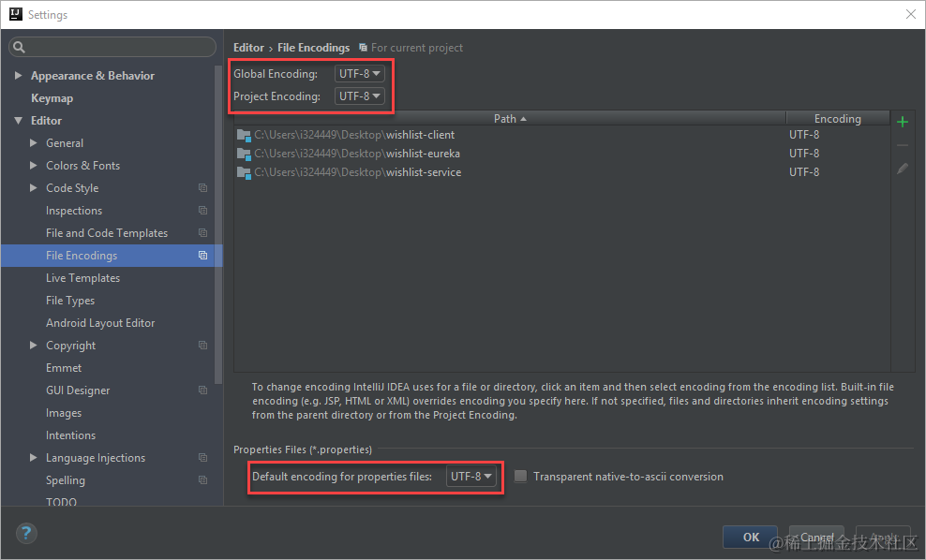Viewport: 926px width, 560px height.
Task: Select Images settings item
Action: 64,412
